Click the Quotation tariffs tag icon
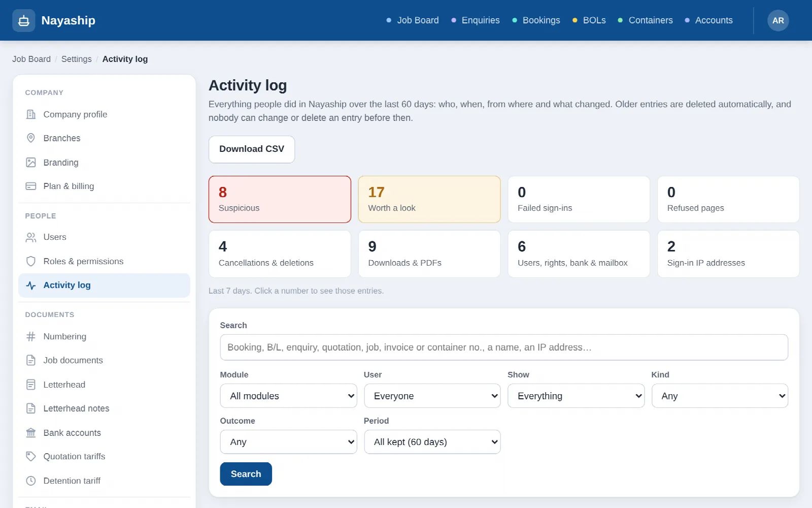Screen dimensions: 812x508 (31, 457)
